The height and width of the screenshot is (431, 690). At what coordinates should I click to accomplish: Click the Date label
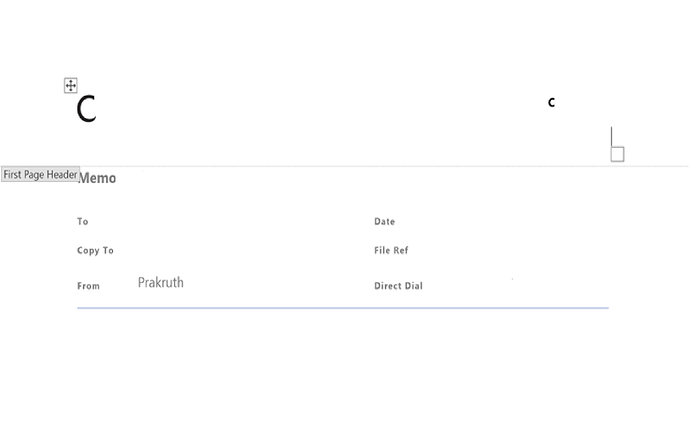[385, 222]
